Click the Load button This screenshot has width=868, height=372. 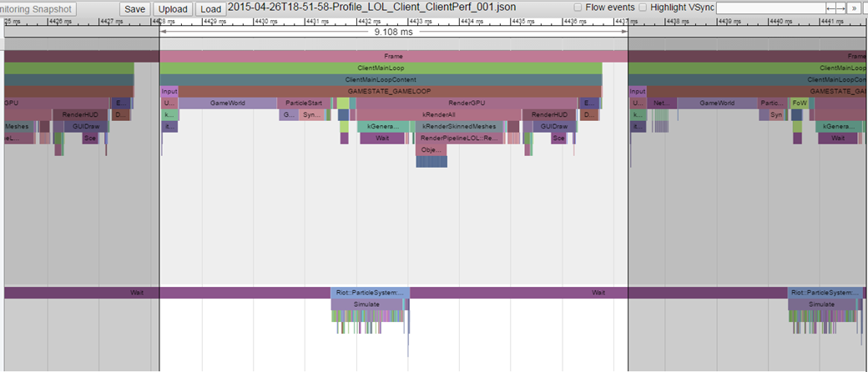pyautogui.click(x=209, y=8)
